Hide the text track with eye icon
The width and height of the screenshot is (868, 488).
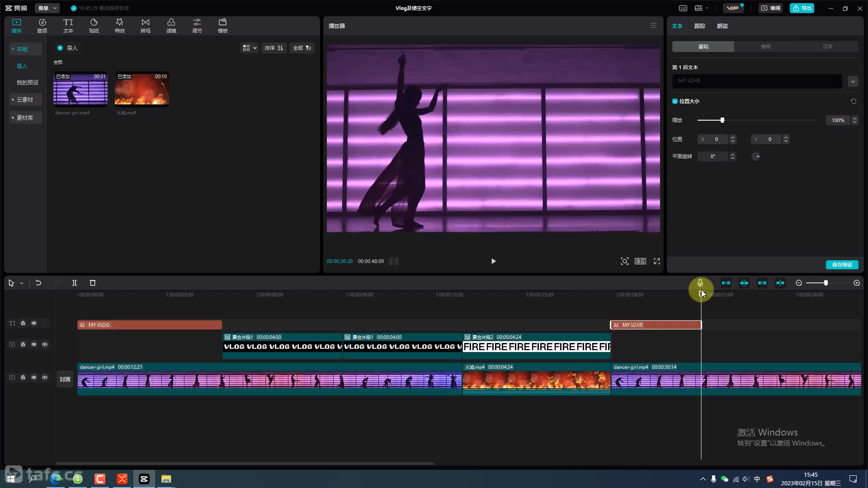pyautogui.click(x=34, y=323)
